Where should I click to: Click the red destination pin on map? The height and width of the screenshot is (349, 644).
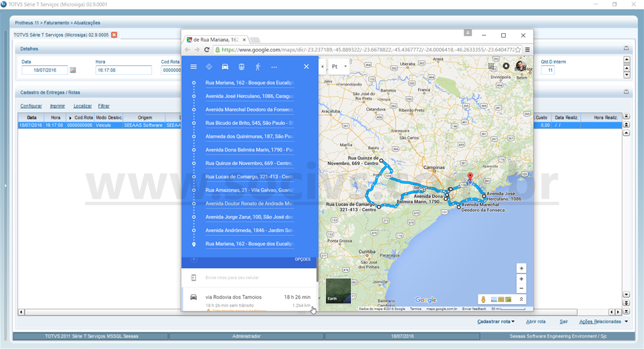pos(471,177)
